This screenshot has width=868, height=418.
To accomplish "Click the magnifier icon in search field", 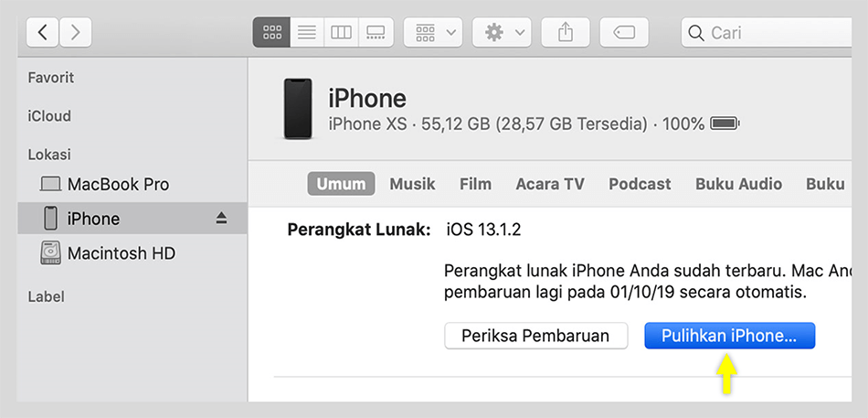I will [696, 33].
